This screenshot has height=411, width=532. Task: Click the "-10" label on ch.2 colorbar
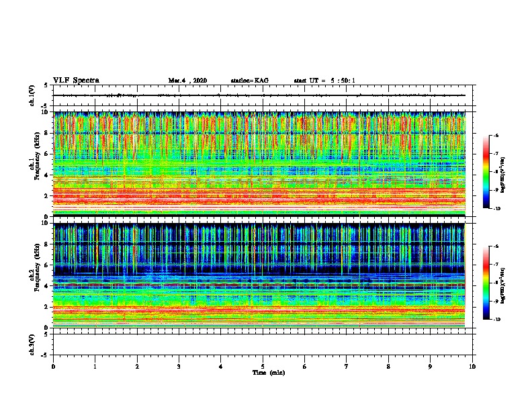click(496, 320)
